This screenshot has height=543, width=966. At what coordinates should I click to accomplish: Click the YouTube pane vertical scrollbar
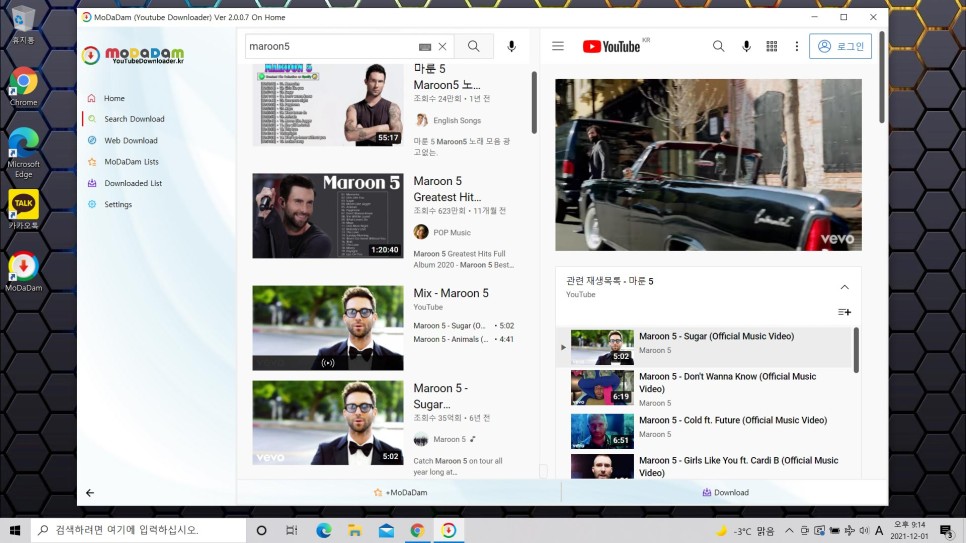(x=882, y=77)
